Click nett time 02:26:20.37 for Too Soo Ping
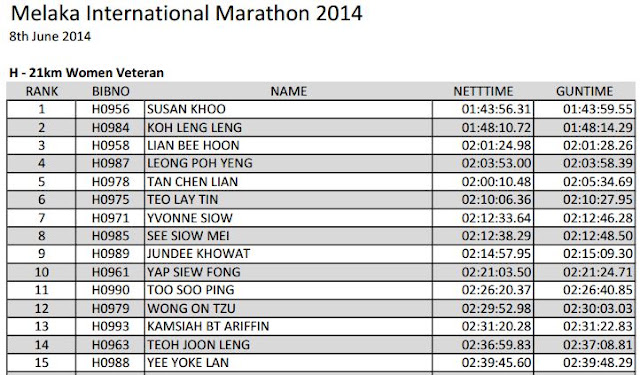This screenshot has width=640, height=375. (496, 290)
